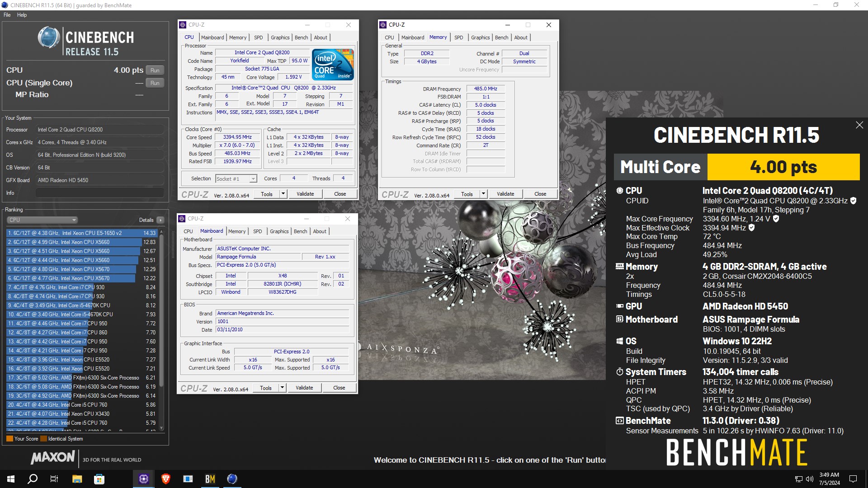Click Close button in CPU-Z CPU window
Image resolution: width=868 pixels, height=488 pixels.
pos(340,194)
